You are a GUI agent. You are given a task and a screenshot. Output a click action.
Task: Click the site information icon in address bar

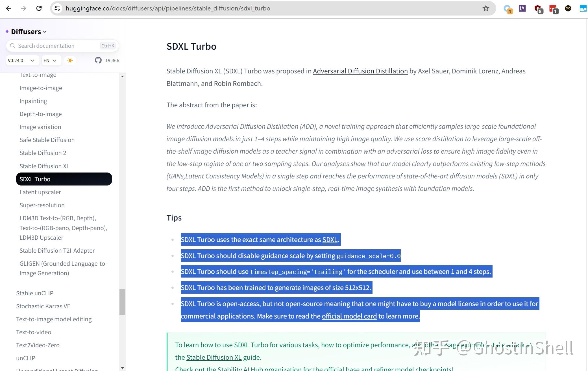[57, 8]
